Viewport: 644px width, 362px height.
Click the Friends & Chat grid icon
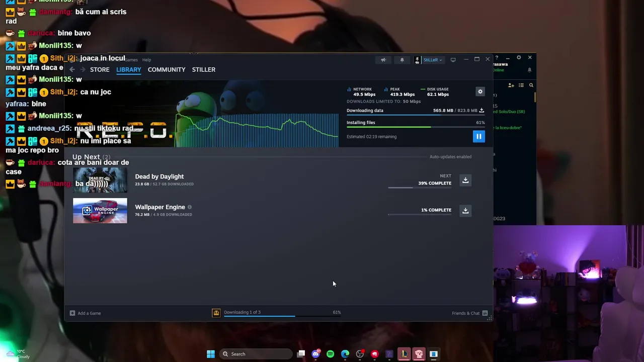click(485, 313)
